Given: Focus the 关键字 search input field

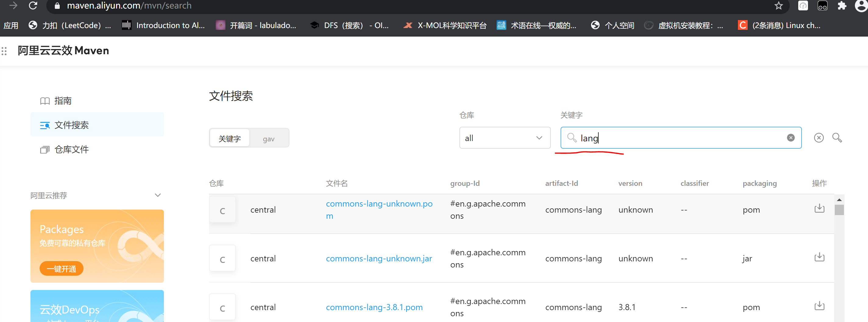Looking at the screenshot, I should (x=681, y=138).
